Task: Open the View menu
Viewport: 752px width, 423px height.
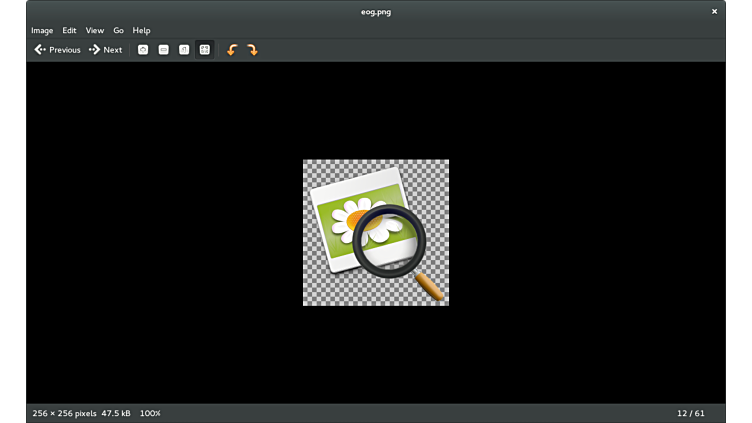Action: [94, 31]
